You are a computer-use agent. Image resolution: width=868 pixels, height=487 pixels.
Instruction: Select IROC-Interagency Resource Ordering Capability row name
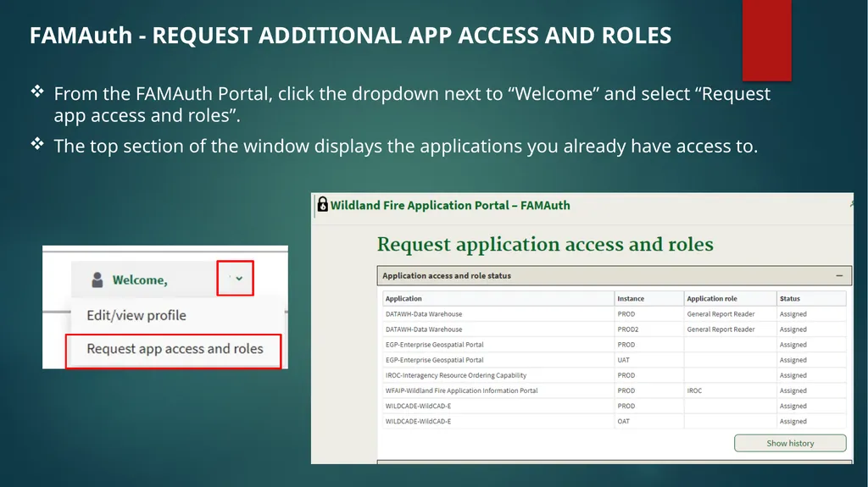(x=455, y=375)
